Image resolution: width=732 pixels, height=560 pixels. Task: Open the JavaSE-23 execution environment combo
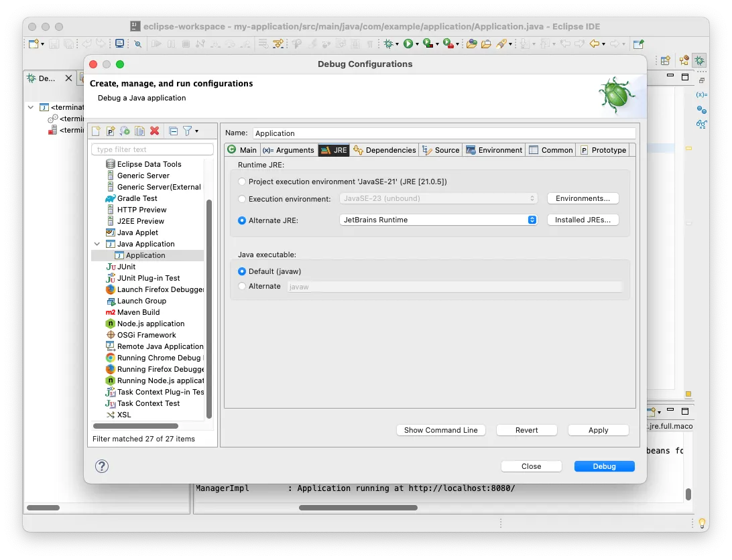pos(439,198)
